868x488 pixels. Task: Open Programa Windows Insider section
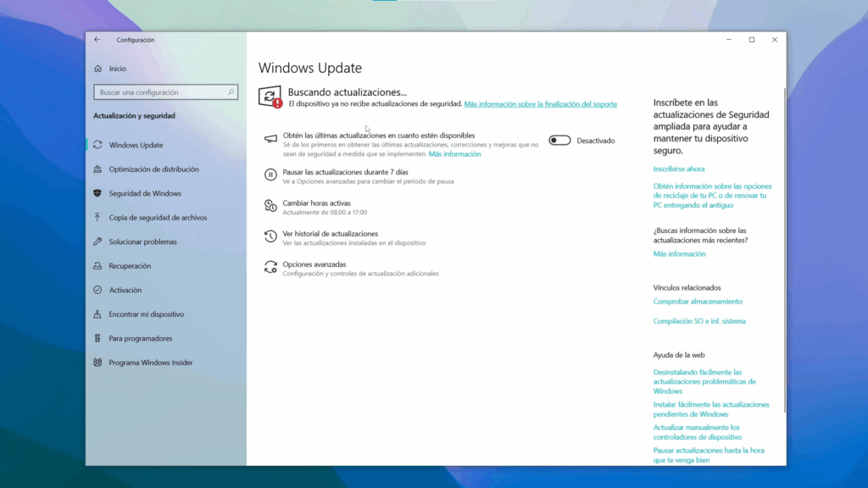point(150,363)
